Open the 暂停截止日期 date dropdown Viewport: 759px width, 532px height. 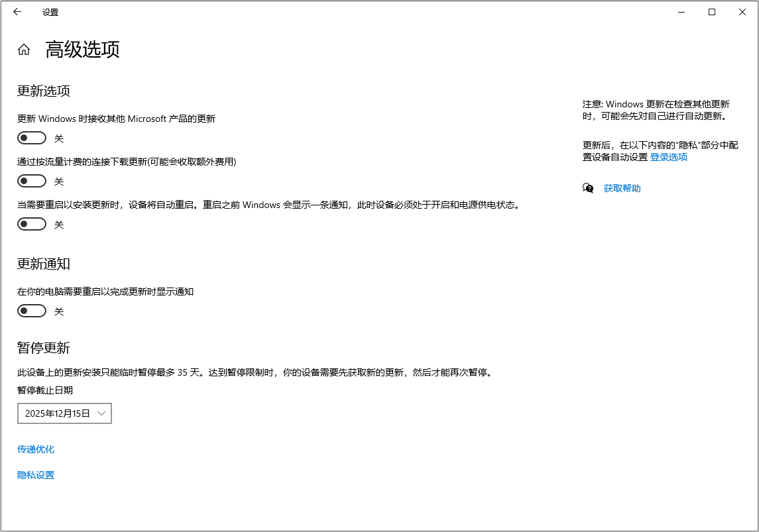64,413
